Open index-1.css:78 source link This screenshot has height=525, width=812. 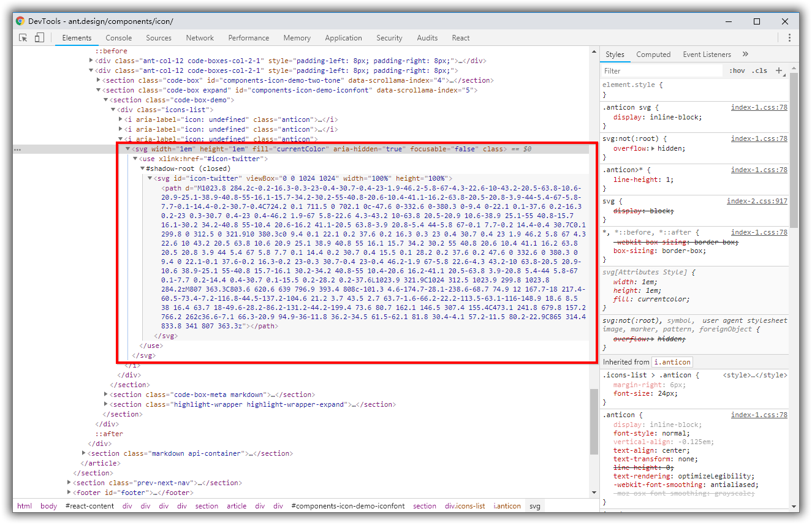(760, 107)
